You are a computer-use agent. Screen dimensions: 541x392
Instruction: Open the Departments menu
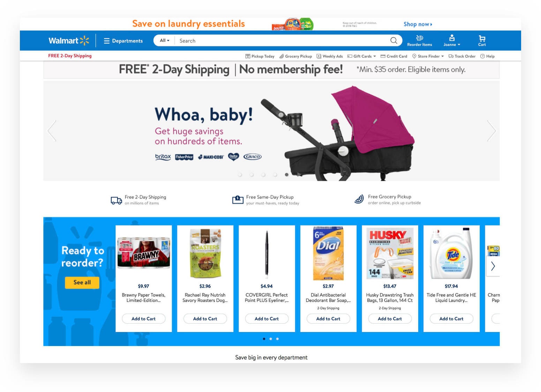(x=123, y=41)
